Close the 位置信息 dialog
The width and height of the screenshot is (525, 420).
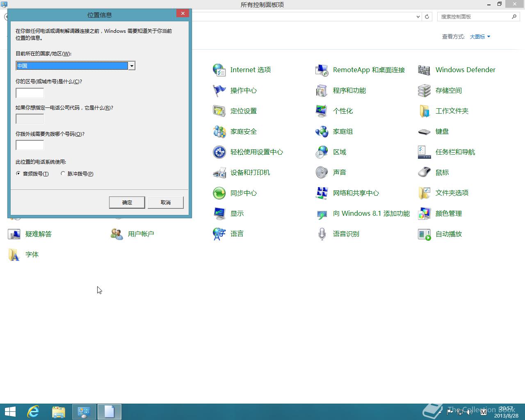(183, 13)
